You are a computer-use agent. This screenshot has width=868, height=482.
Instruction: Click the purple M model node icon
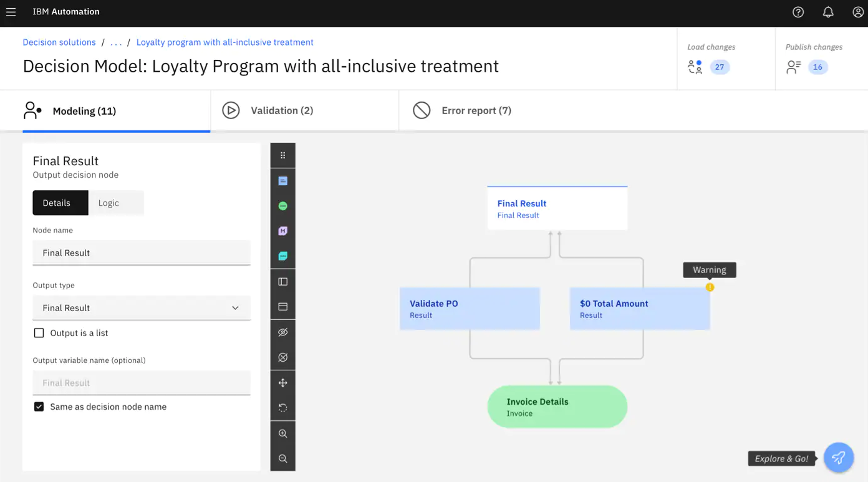pyautogui.click(x=282, y=231)
